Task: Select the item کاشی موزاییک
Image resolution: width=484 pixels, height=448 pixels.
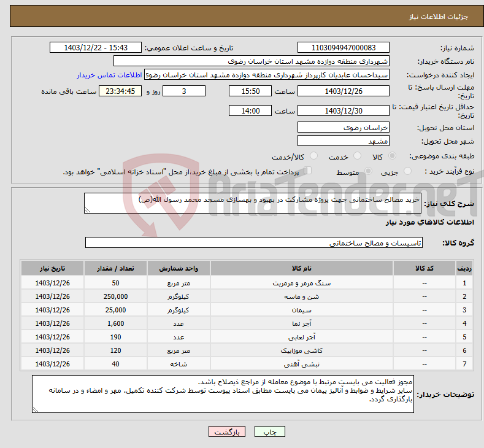Action: (302, 351)
